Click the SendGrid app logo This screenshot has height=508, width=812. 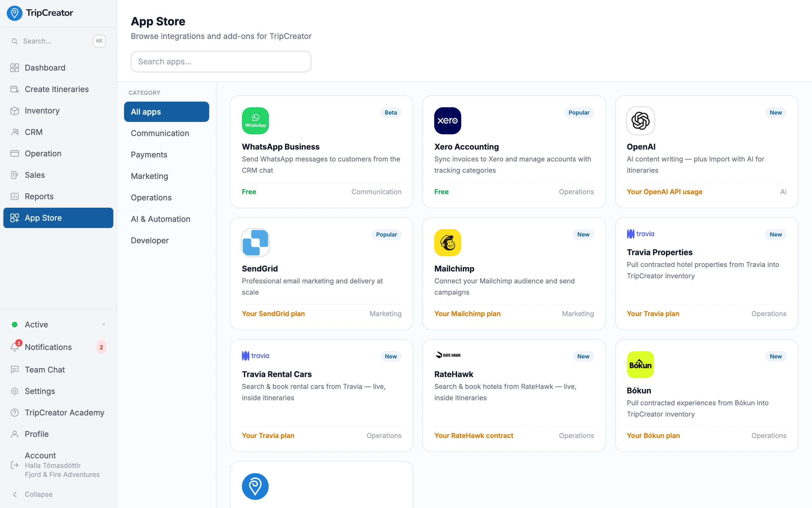pyautogui.click(x=255, y=243)
